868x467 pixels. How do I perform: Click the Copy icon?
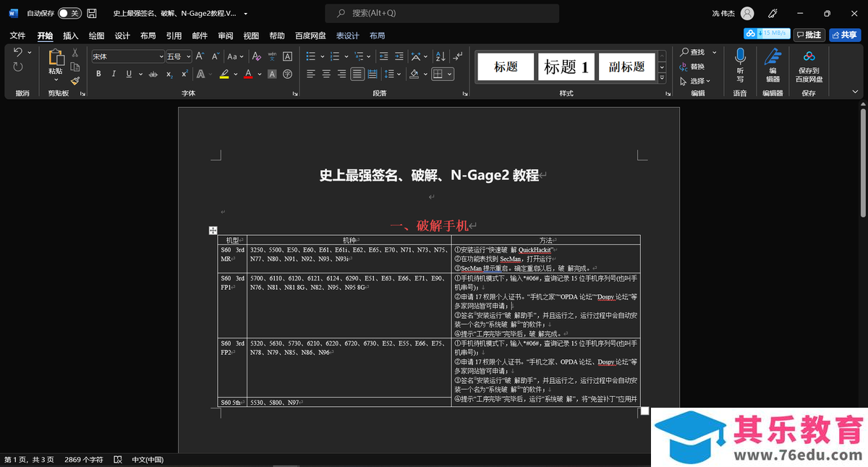click(x=75, y=67)
